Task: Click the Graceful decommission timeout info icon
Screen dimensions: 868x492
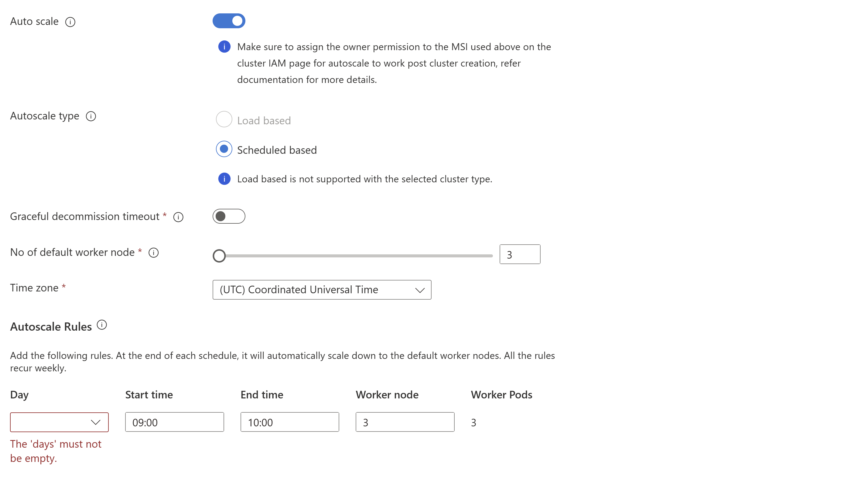Action: pos(179,216)
